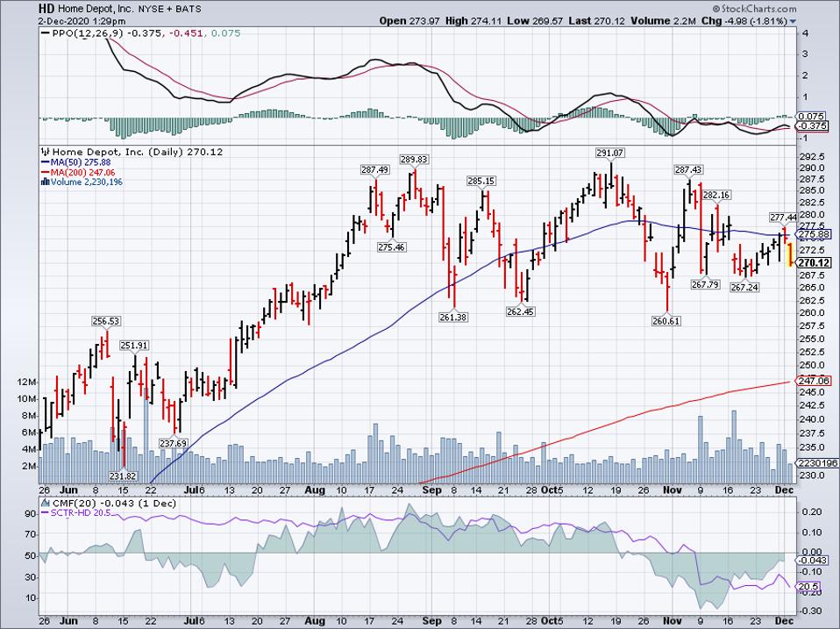This screenshot has width=840, height=629.
Task: Click the Volume 2,230,196 legend text
Action: 86,182
